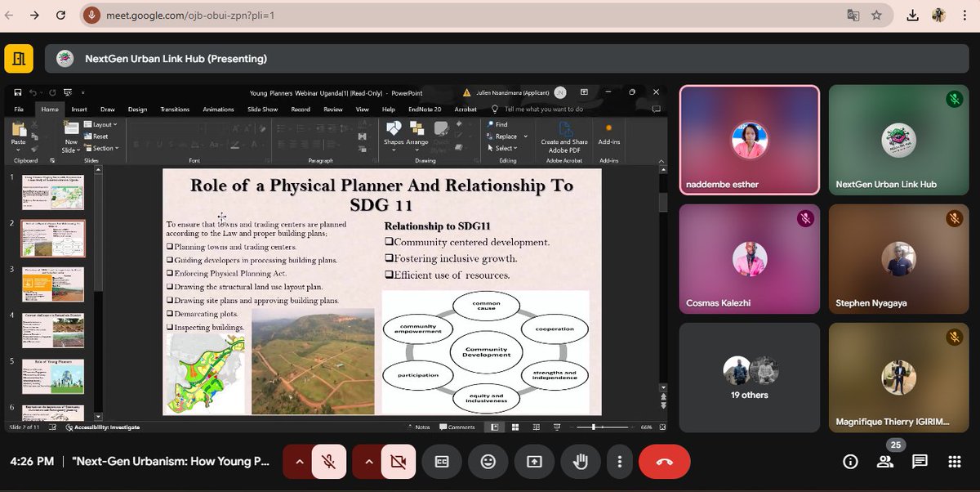The width and height of the screenshot is (980, 492).
Task: Show the people list with 25 participants
Action: pyautogui.click(x=885, y=462)
